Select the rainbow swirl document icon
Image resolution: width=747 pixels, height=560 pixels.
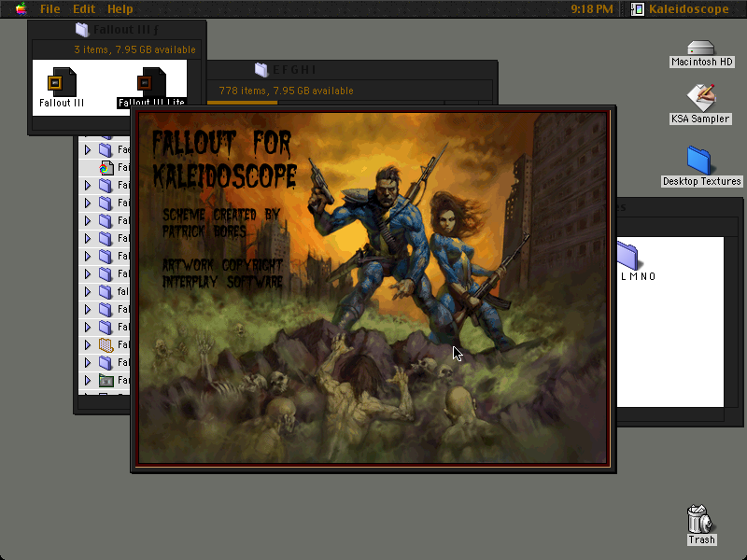tap(106, 168)
